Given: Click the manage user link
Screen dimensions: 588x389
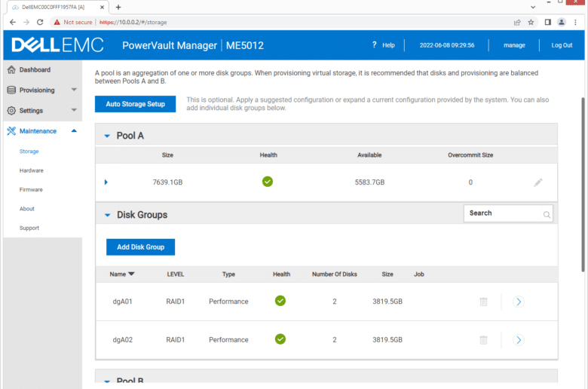Looking at the screenshot, I should coord(514,45).
